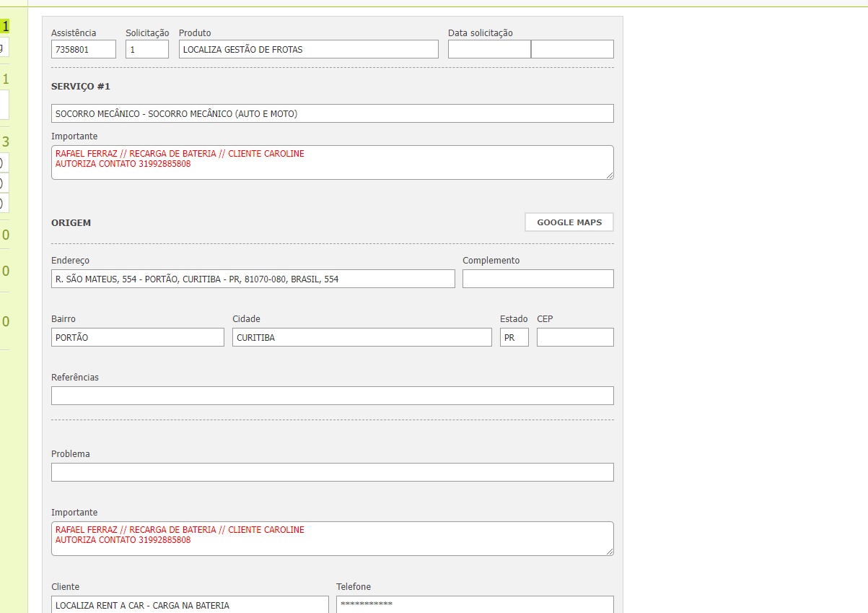Focus the Referências field
Viewport: 868px width, 613px height.
(x=333, y=396)
